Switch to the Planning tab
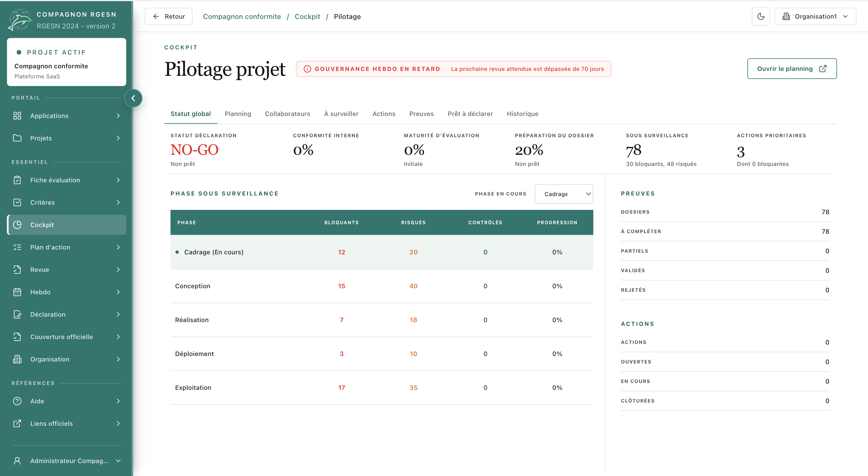The image size is (868, 476). [238, 114]
